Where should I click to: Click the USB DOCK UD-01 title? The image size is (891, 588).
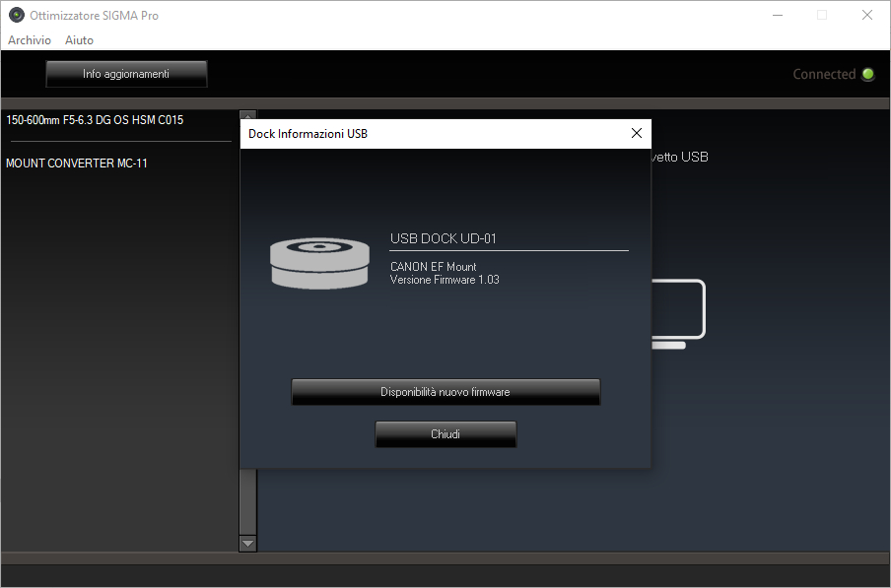pos(444,238)
